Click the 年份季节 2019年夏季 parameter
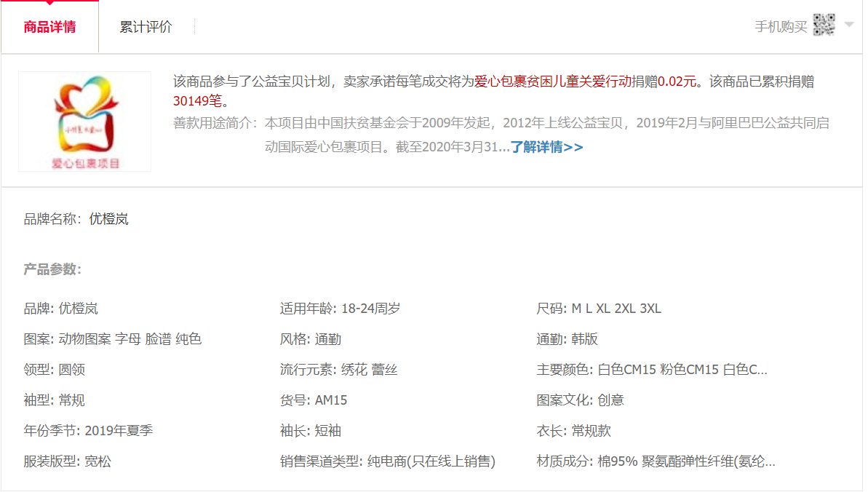 point(88,431)
